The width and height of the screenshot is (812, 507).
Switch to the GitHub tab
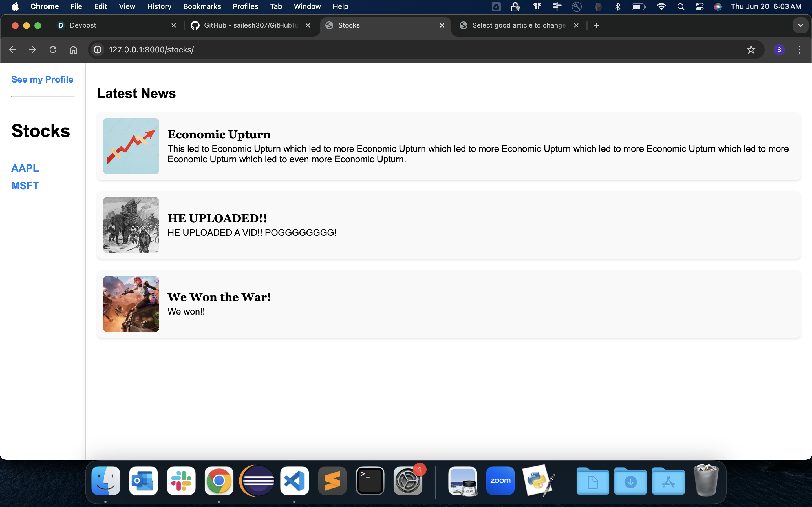coord(250,25)
